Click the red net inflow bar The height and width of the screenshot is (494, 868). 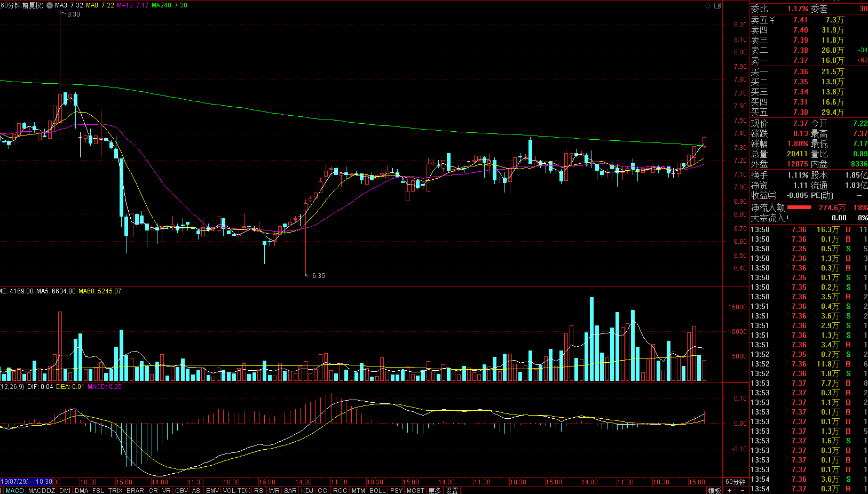click(x=799, y=208)
